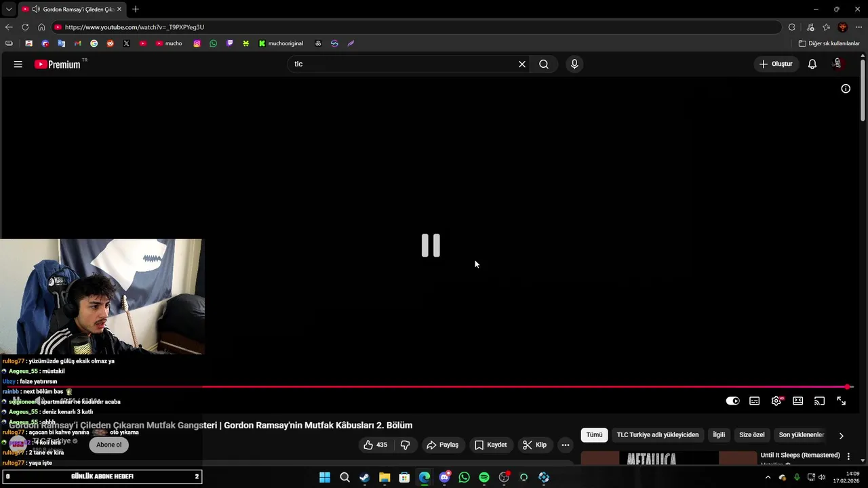Image resolution: width=868 pixels, height=488 pixels.
Task: Open the Oluştur create menu
Action: coord(776,64)
